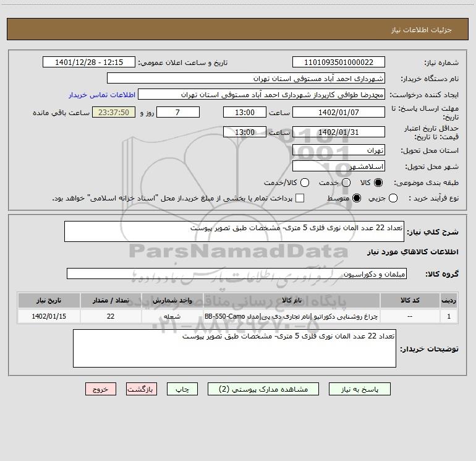Image resolution: width=476 pixels, height=461 pixels.
Task: Click the announcement date field 1401/12/28 - 12:15
Action: pyautogui.click(x=88, y=62)
